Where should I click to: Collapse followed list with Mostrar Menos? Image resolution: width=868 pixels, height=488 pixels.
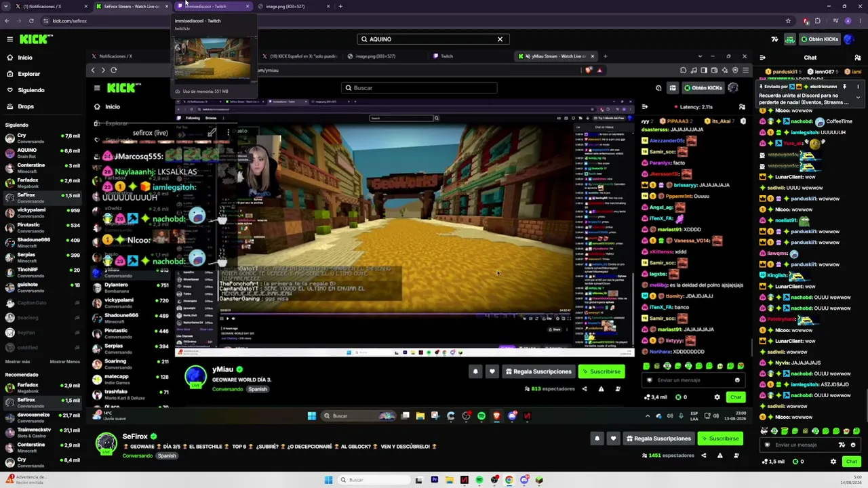(x=65, y=362)
